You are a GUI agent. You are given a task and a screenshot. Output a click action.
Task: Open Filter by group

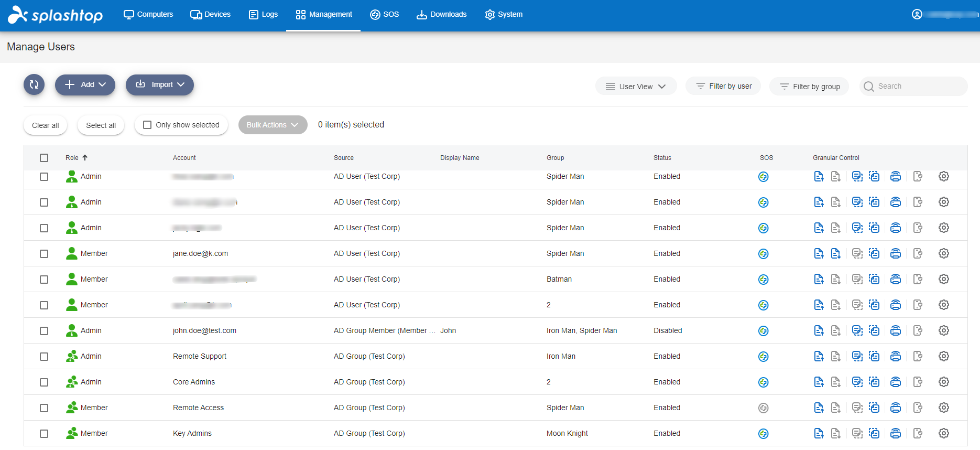coord(809,87)
